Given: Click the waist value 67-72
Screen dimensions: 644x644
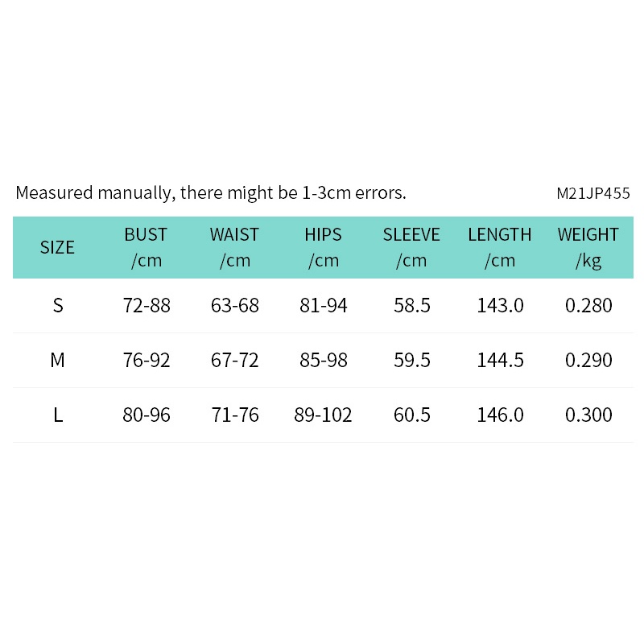Looking at the screenshot, I should 235,361.
